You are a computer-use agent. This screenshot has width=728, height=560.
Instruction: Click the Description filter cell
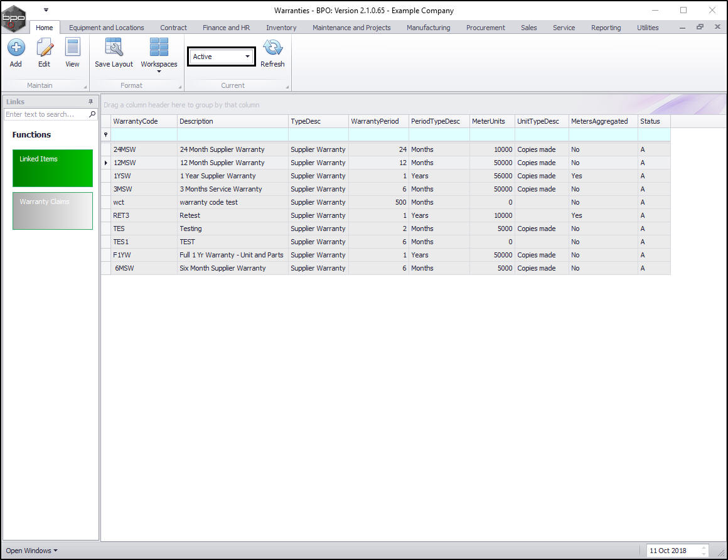(x=233, y=134)
